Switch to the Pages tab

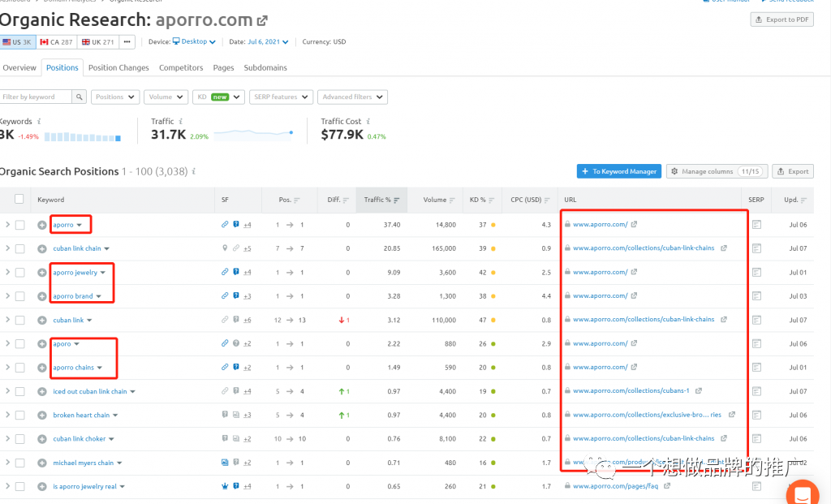[224, 68]
